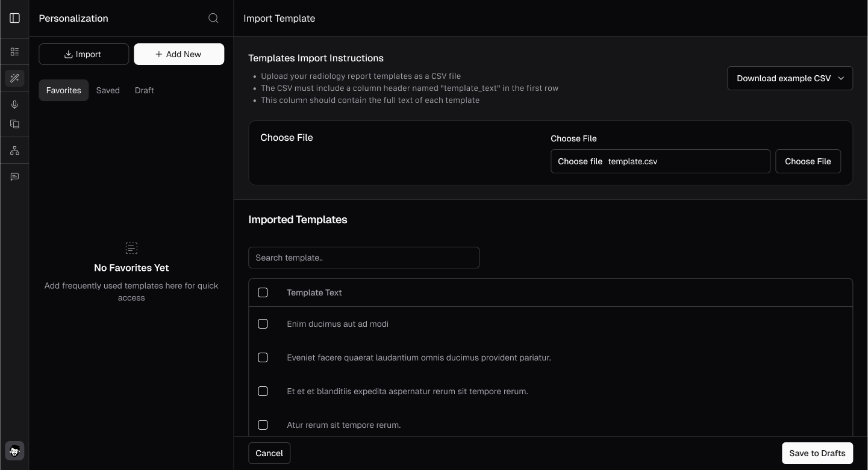Viewport: 868px width, 470px height.
Task: Open the list view sidebar icon
Action: coord(14,52)
